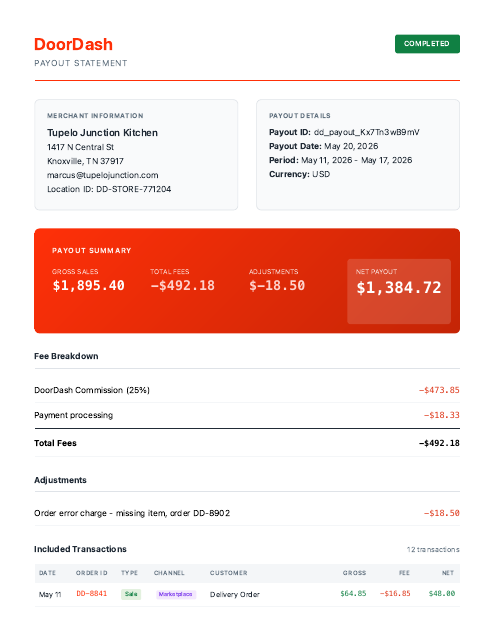
Task: Select Location ID DD-STORE-771204
Action: (x=109, y=189)
